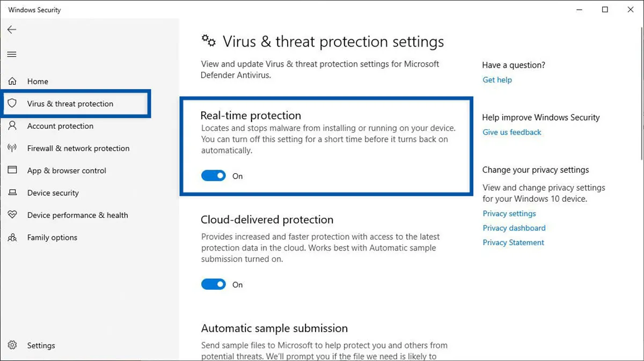644x361 pixels.
Task: Click the Device performance & health heart icon
Action: coord(12,215)
